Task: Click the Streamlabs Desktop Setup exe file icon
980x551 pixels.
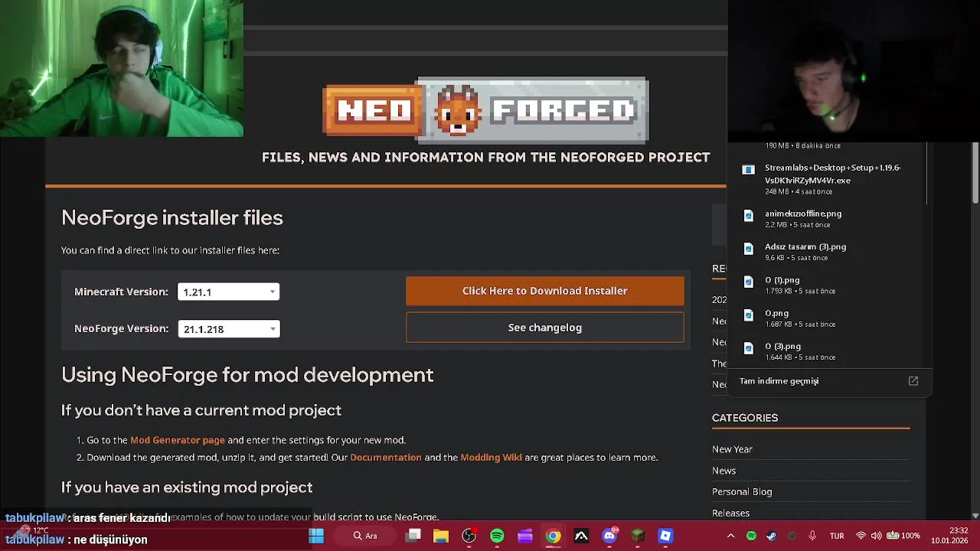Action: pos(749,170)
